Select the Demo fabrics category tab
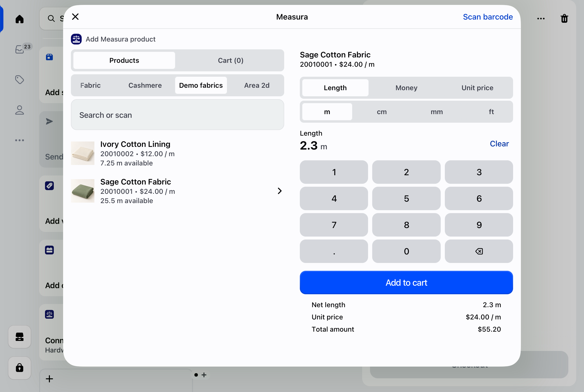Viewport: 584px width, 392px height. 201,85
